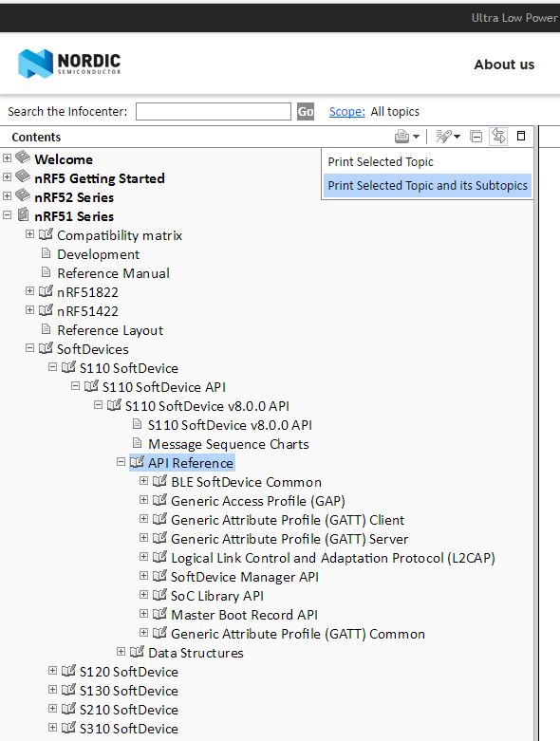This screenshot has width=560, height=741.
Task: Expand the nRF52 Series node
Action: pyautogui.click(x=7, y=195)
